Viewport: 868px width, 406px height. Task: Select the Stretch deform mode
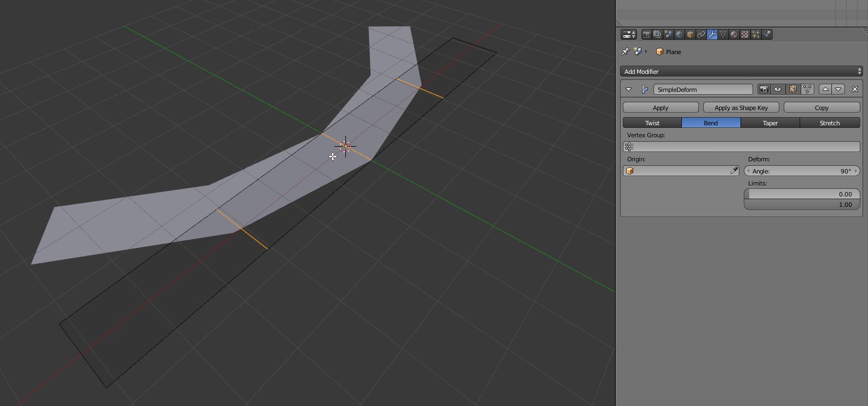[830, 123]
